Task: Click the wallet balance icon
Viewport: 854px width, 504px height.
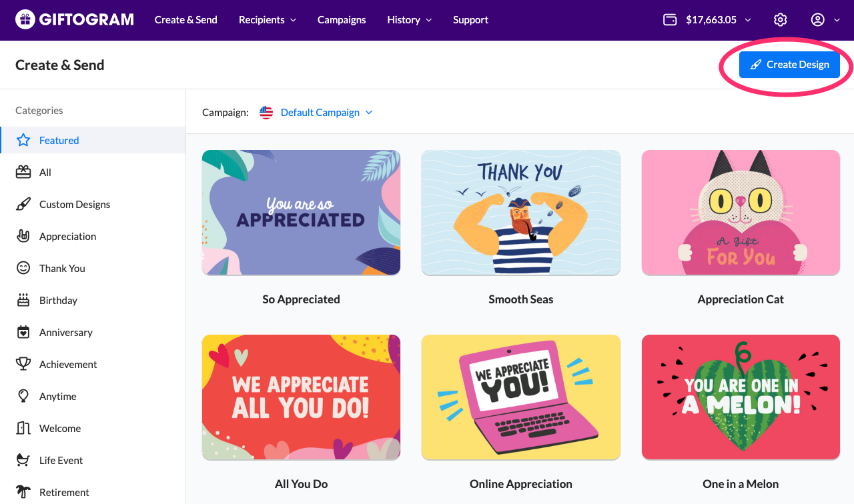Action: (x=670, y=20)
